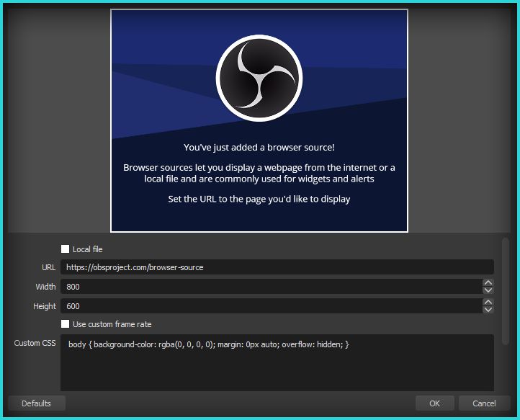Screen dimensions: 520x420
Task: Click the "Width" field label
Action: coord(46,287)
